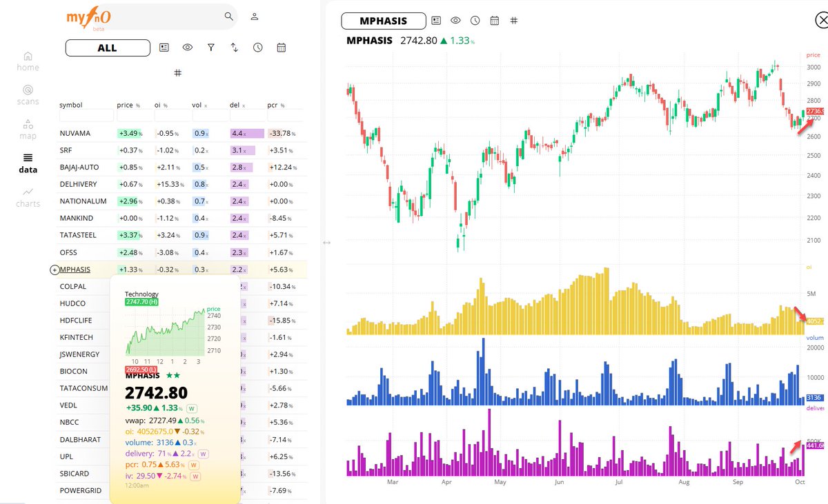Click the sort arrows icon in table toolbar
Viewport: 828px width, 504px height.
(x=234, y=48)
